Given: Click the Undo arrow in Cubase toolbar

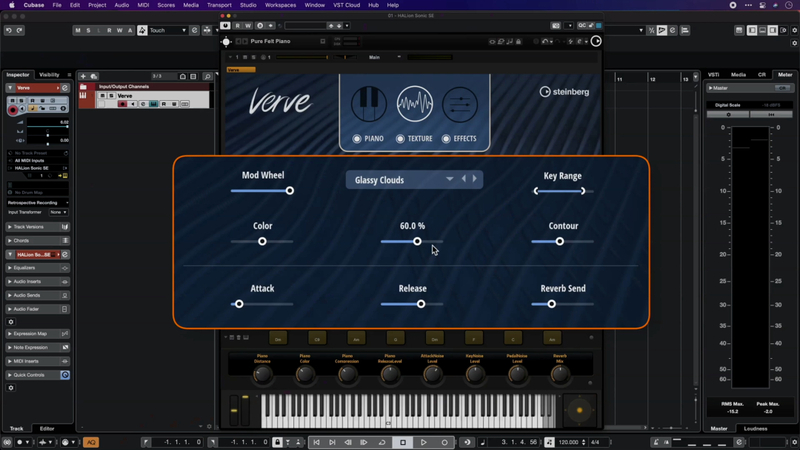Looking at the screenshot, I should (x=9, y=30).
